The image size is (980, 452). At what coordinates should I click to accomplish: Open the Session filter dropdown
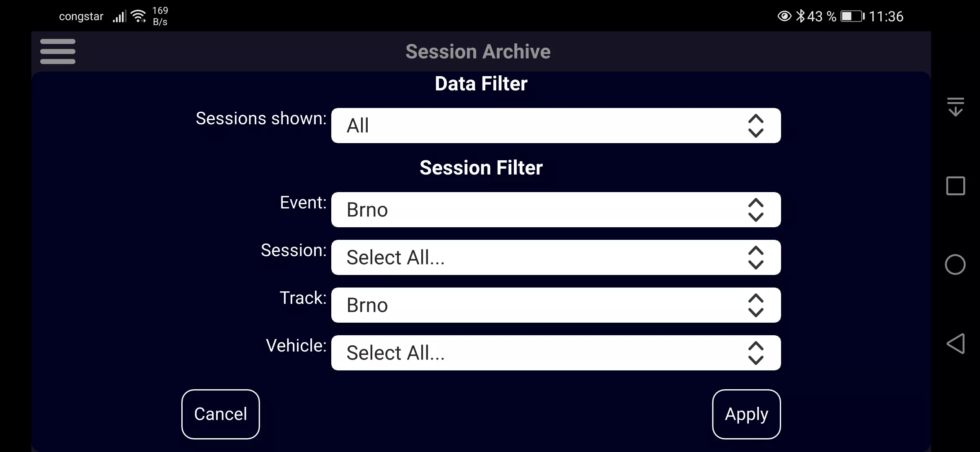(556, 257)
